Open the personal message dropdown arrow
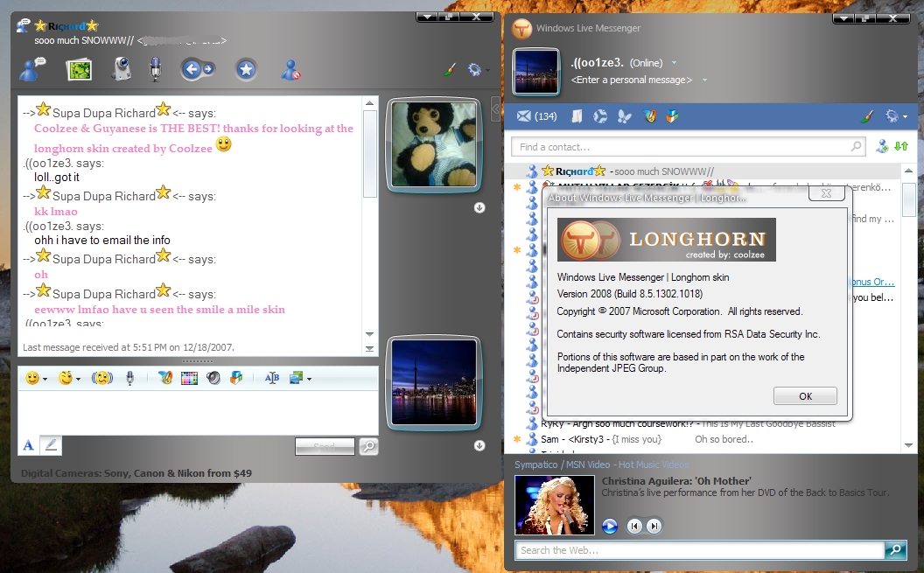924x573 pixels. pos(704,80)
